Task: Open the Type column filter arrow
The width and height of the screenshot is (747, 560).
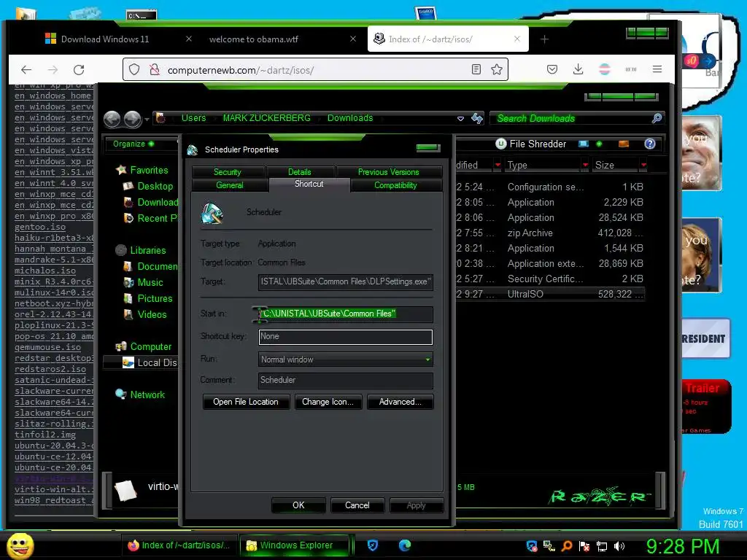Action: 585,165
